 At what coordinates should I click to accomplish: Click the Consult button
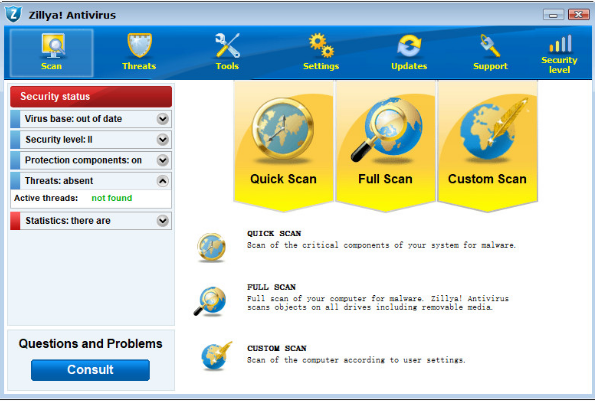90,370
